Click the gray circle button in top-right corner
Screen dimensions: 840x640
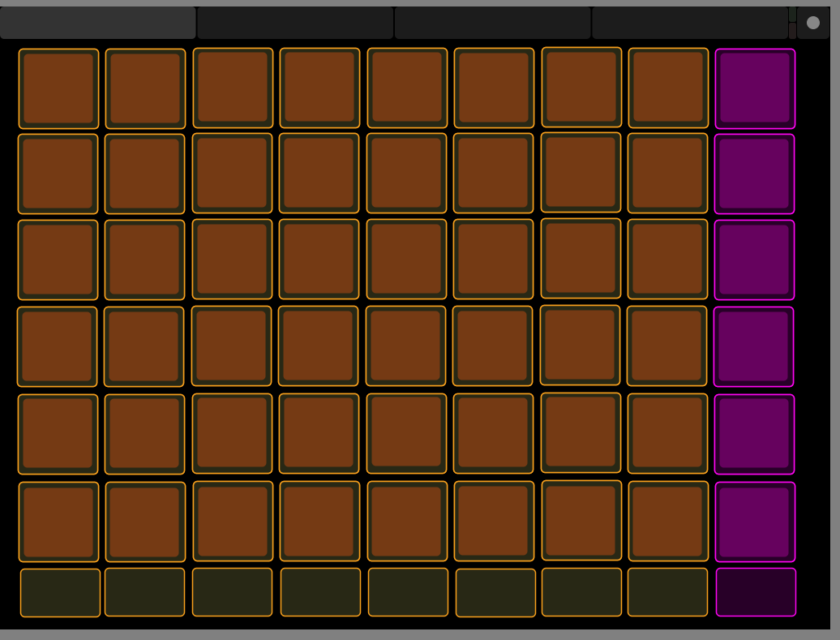[x=812, y=23]
